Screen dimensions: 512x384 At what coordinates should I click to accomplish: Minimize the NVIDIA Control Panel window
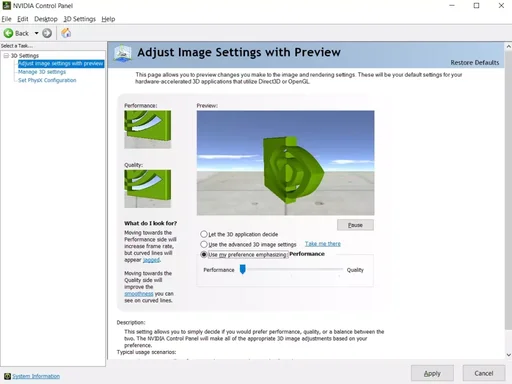pyautogui.click(x=452, y=5)
